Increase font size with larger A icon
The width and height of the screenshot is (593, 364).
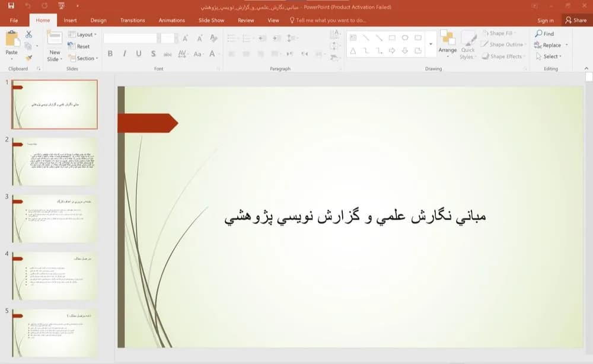185,38
